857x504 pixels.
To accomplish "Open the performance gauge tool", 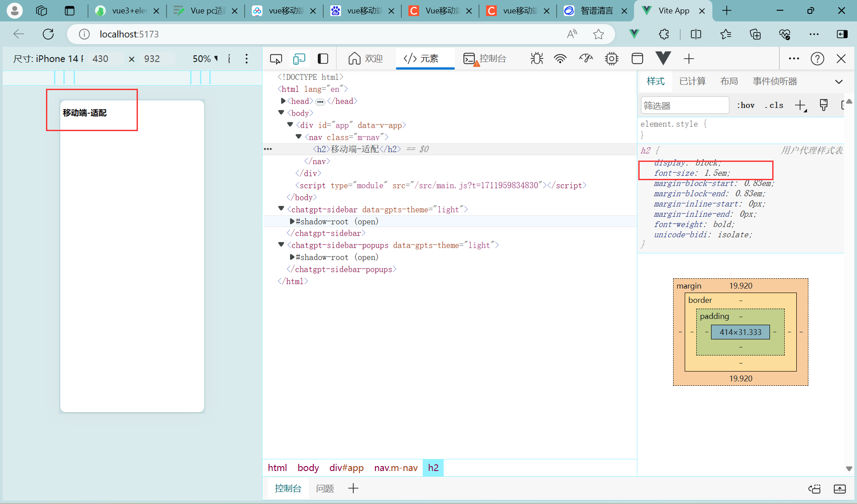I will [x=586, y=58].
